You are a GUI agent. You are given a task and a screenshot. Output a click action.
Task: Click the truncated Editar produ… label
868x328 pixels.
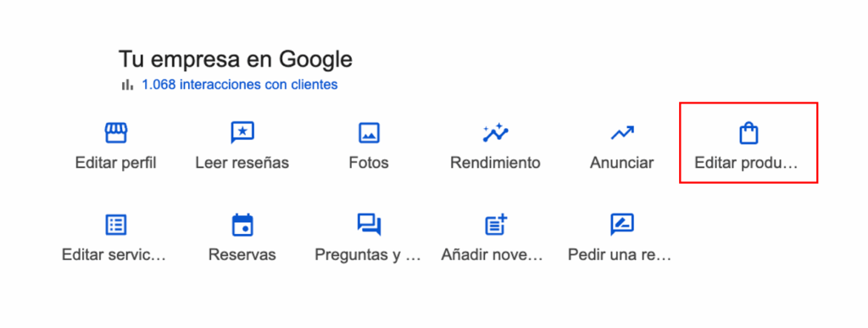(746, 164)
